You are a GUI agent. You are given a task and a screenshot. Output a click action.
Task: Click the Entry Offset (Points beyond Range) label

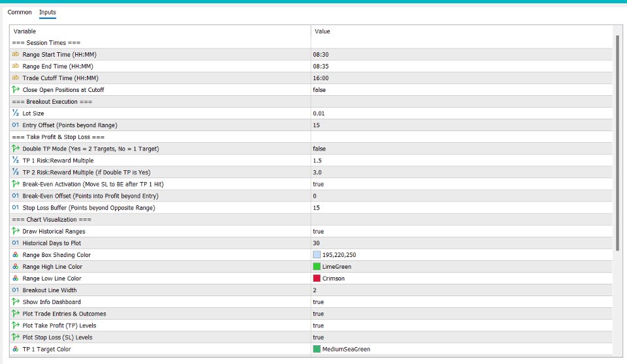70,125
